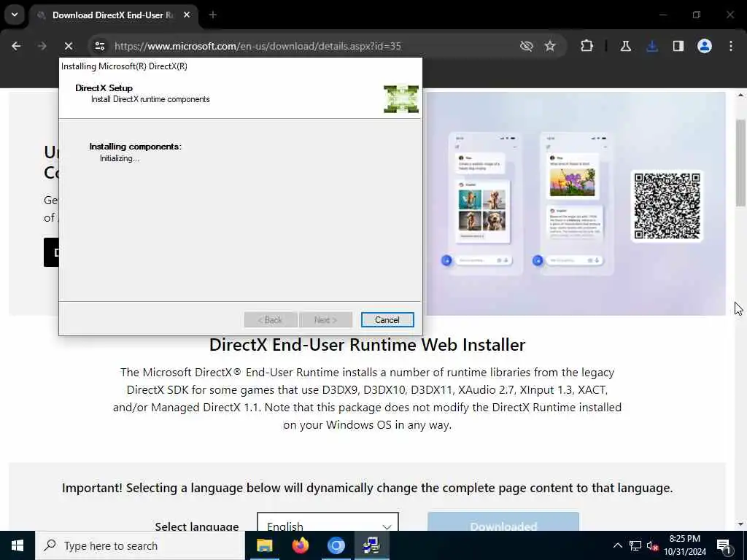Viewport: 747px width, 560px height.
Task: Click the network icon in system tray
Action: click(x=635, y=545)
